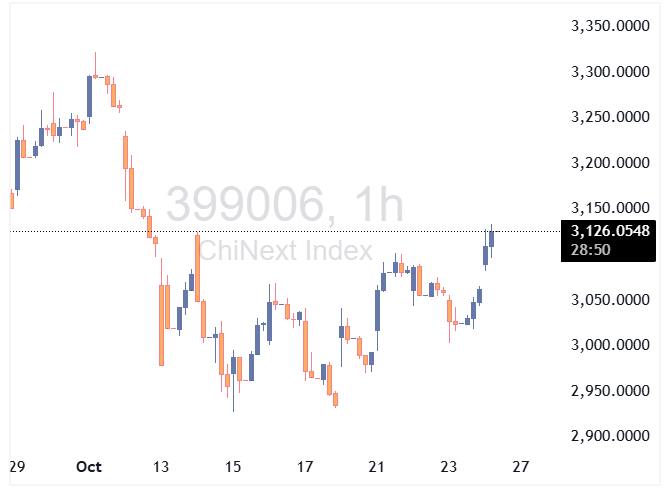Image resolution: width=670 pixels, height=502 pixels.
Task: Click the 3,200.0000 price axis label
Action: pyautogui.click(x=610, y=163)
